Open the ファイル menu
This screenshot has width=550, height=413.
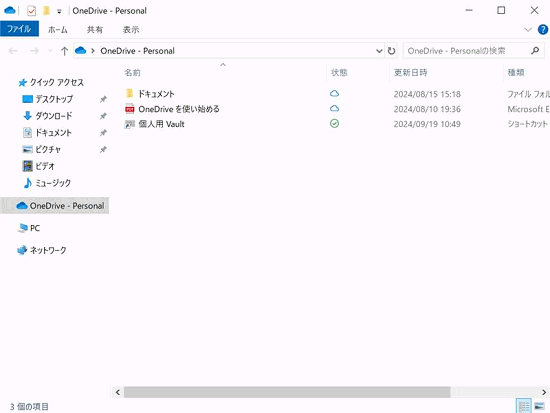click(x=19, y=29)
